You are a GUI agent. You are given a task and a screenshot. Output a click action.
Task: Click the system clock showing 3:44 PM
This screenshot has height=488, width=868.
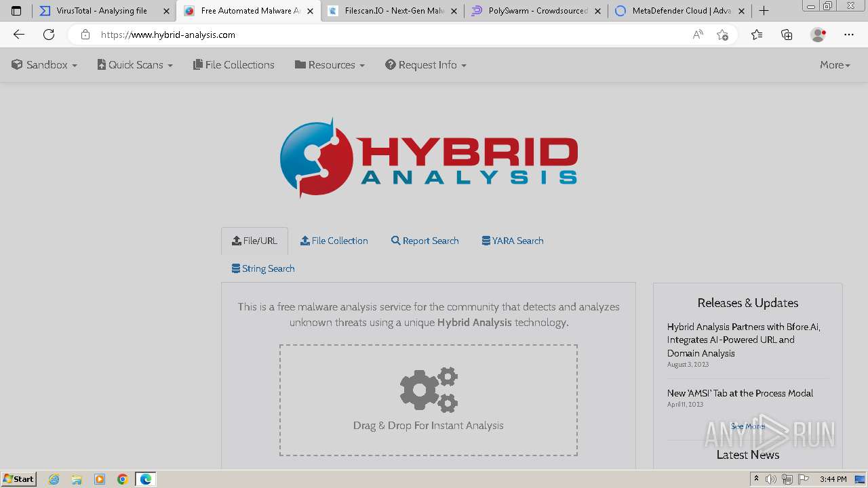(x=833, y=479)
